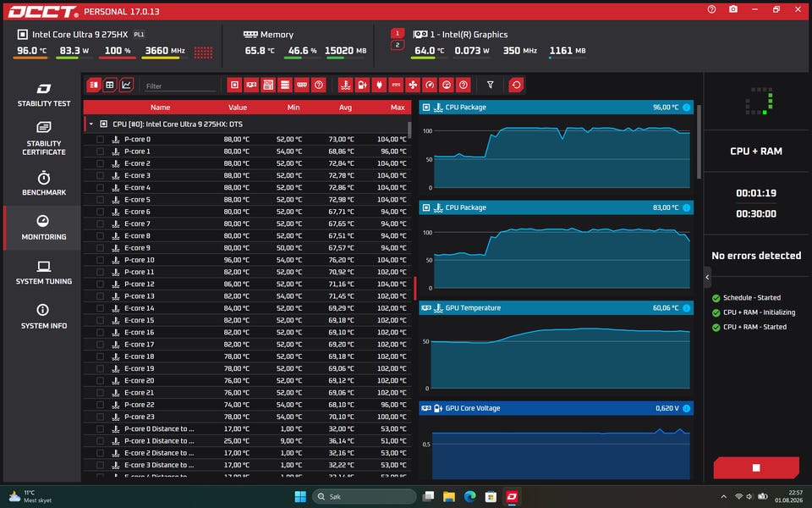
Task: Open info for GPU Core Voltage graph
Action: click(x=686, y=408)
